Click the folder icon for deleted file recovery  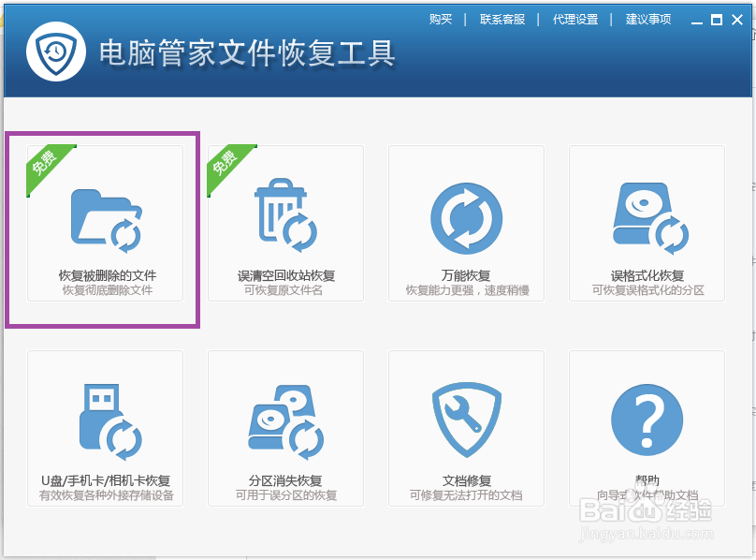point(107,221)
